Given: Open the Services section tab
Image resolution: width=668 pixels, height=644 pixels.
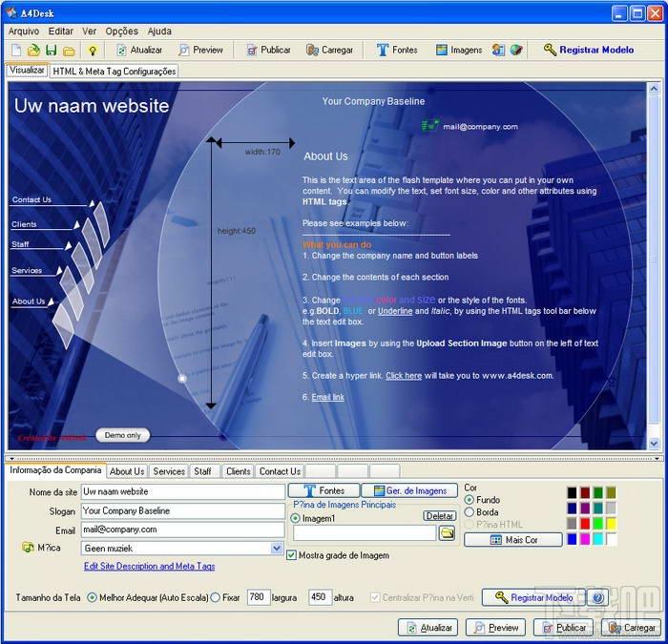Looking at the screenshot, I should (169, 471).
